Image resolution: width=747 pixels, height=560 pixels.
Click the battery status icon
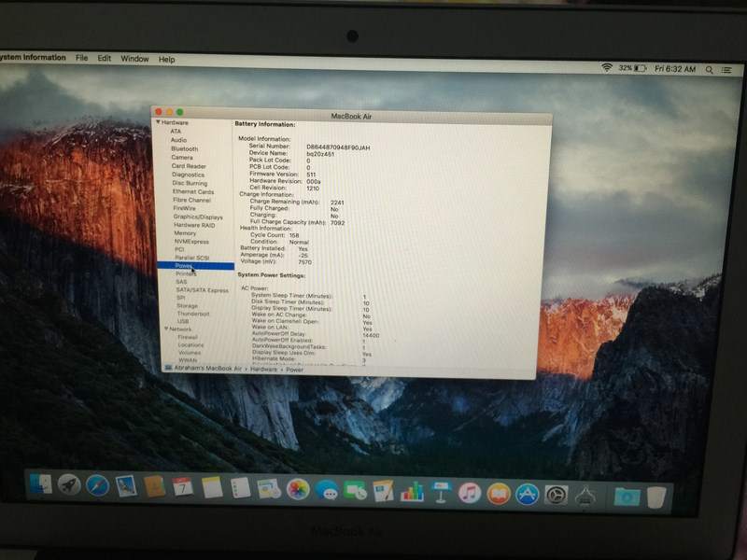click(x=640, y=68)
